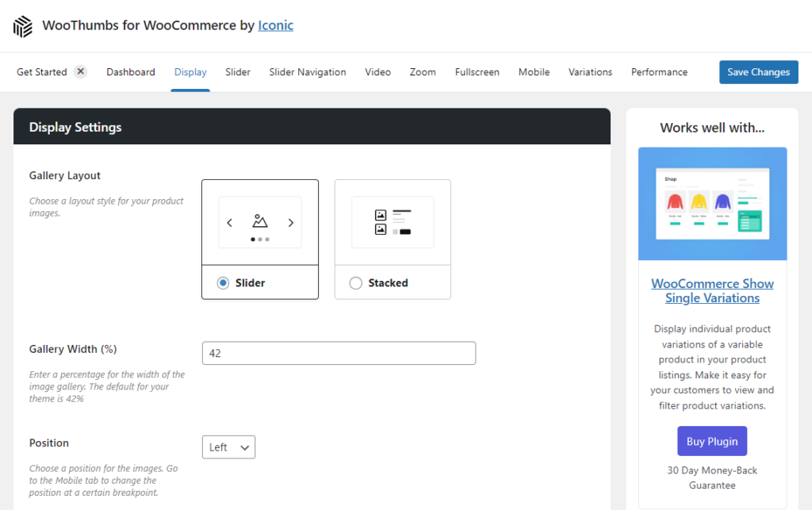Click the Save Changes button
This screenshot has height=510, width=812.
pos(758,72)
